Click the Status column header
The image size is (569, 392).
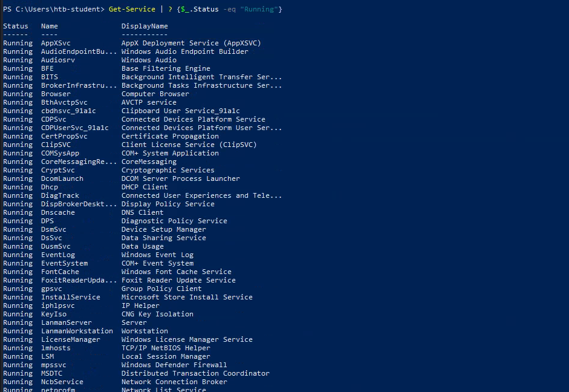tap(16, 26)
